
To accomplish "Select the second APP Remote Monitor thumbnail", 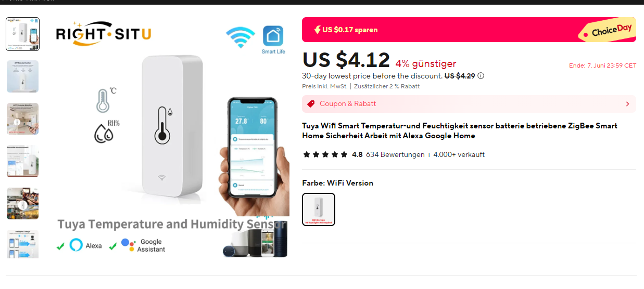I will point(22,76).
